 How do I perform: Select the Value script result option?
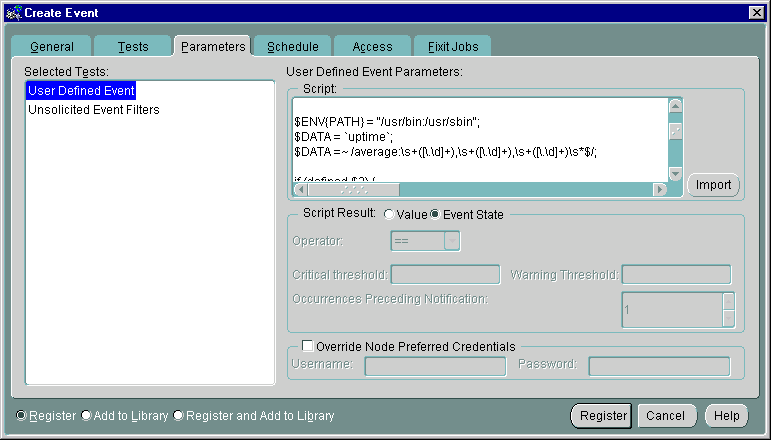[389, 214]
